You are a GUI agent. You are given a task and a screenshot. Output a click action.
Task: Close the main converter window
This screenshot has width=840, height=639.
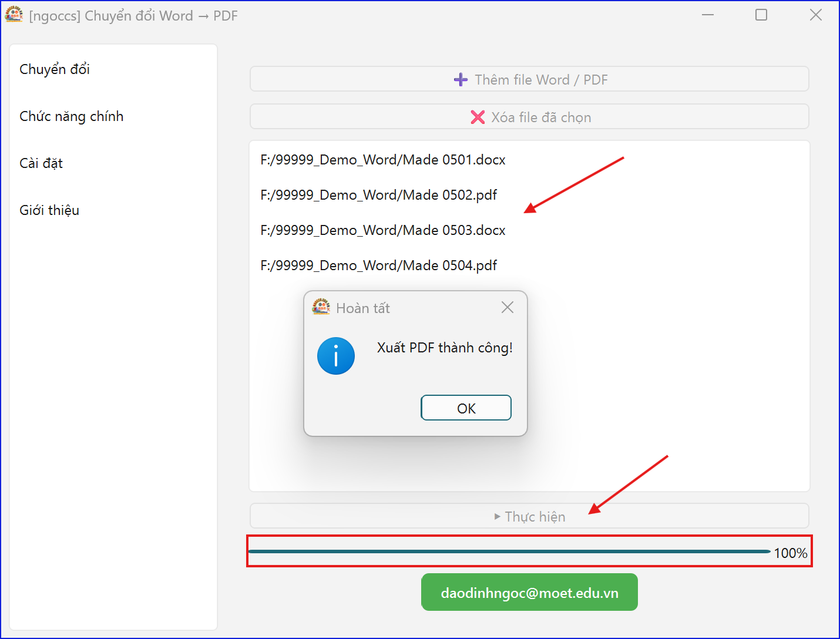coord(815,15)
